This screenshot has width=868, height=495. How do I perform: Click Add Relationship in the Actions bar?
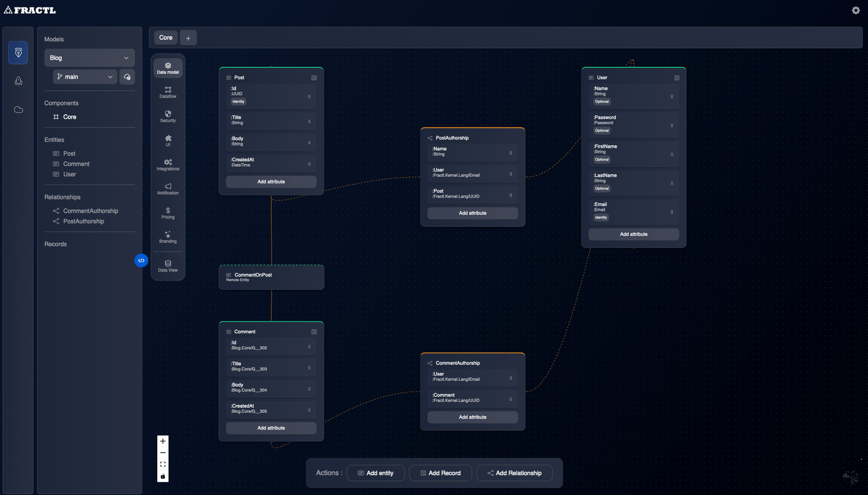pos(514,473)
